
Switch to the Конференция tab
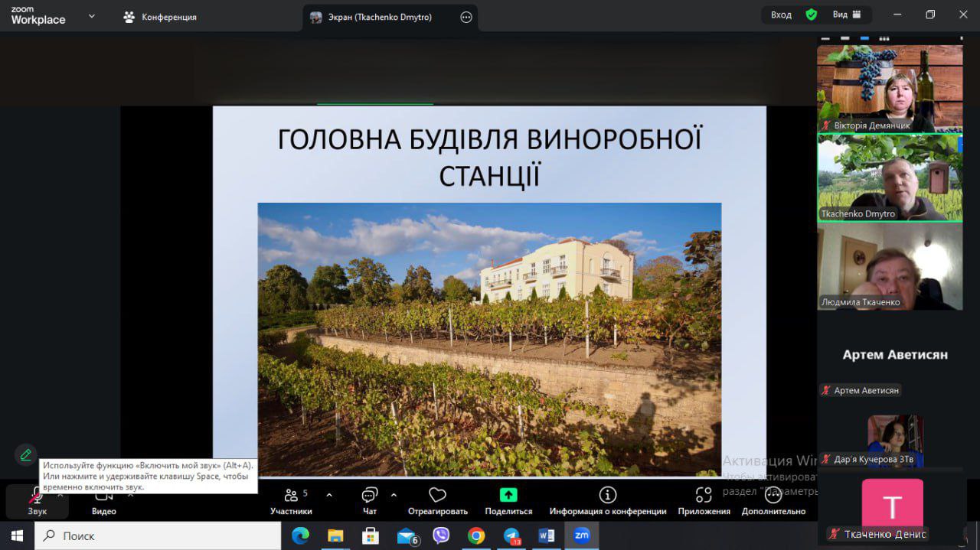161,17
